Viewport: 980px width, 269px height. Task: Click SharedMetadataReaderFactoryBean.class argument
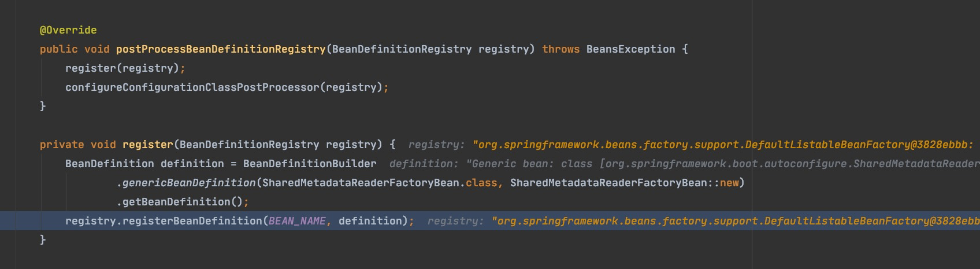pos(380,183)
